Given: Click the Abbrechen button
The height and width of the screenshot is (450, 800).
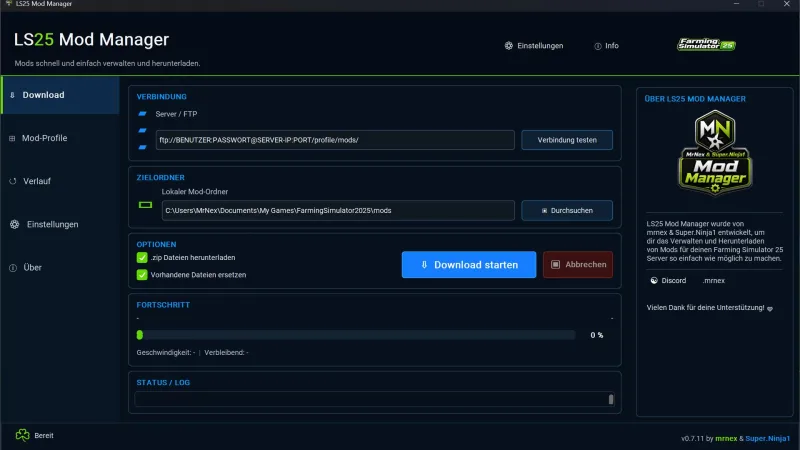Looking at the screenshot, I should pyautogui.click(x=578, y=265).
